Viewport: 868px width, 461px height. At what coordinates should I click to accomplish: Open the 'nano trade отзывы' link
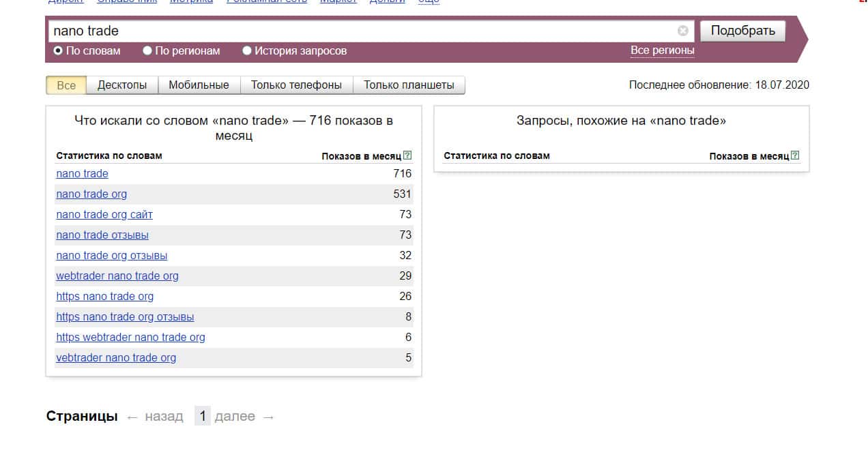[102, 235]
